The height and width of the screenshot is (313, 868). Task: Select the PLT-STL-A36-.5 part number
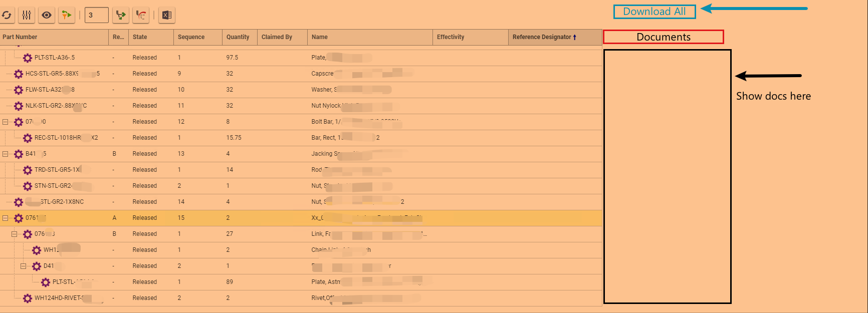(55, 58)
